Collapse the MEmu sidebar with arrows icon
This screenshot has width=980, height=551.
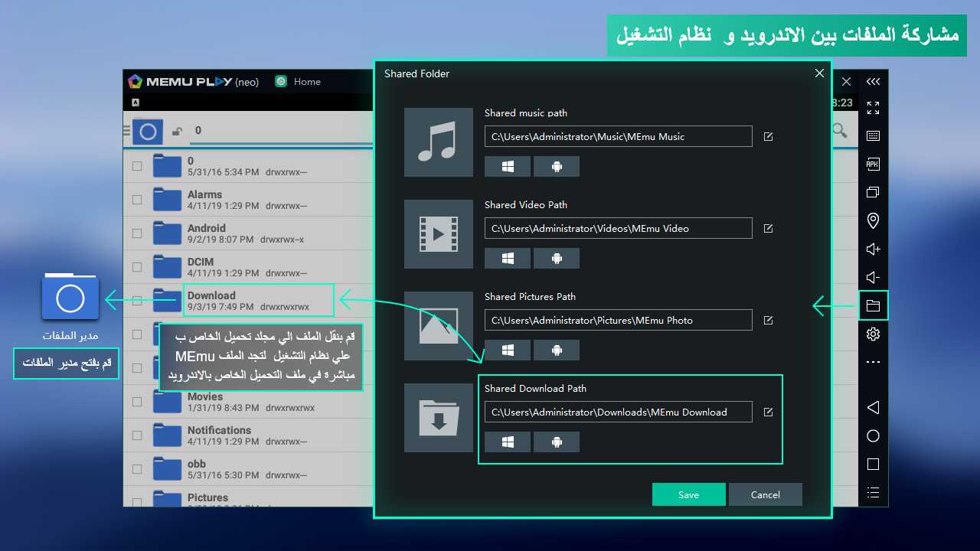873,82
